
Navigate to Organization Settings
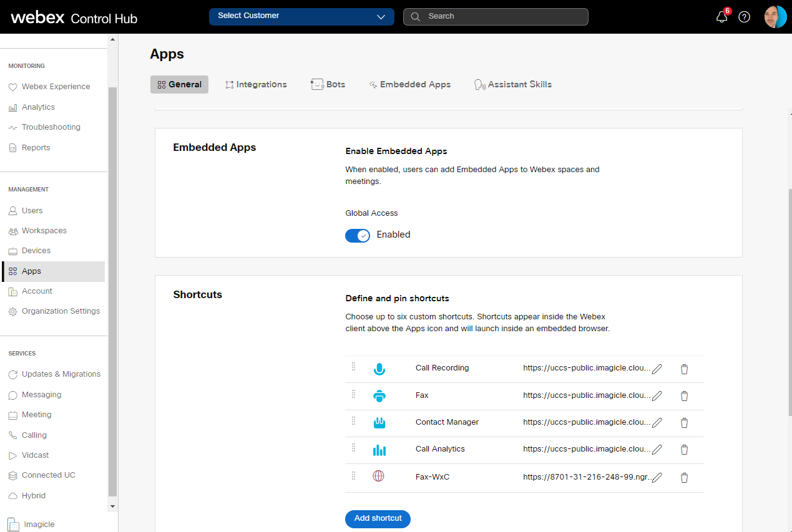(x=61, y=311)
